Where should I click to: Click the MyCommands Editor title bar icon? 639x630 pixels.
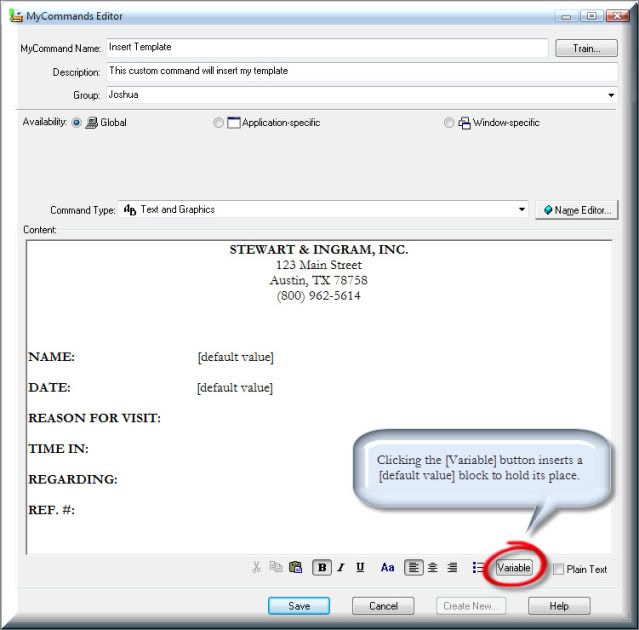(x=16, y=16)
